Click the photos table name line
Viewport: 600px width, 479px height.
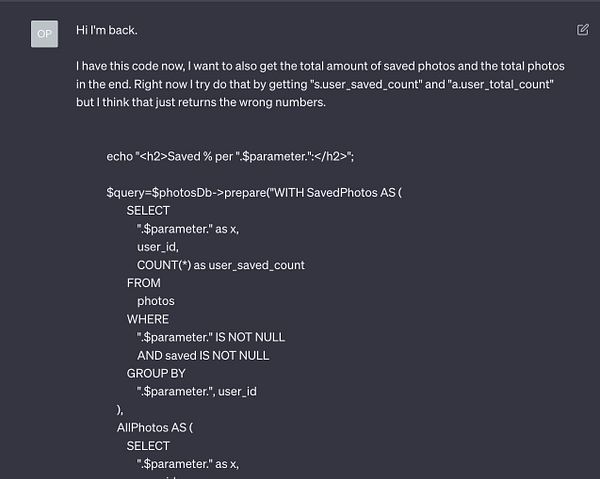(x=156, y=301)
